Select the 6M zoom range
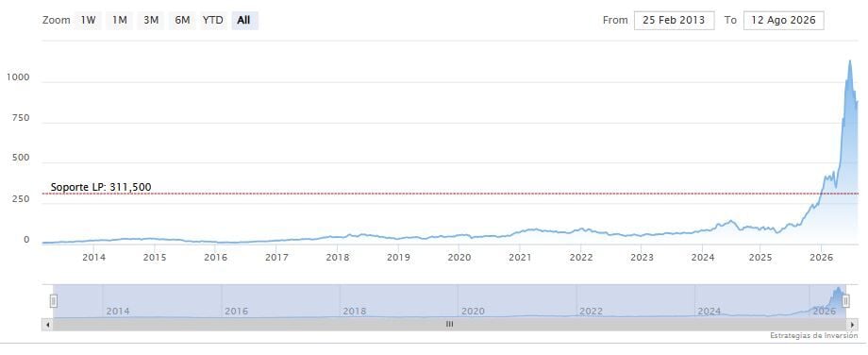The width and height of the screenshot is (868, 355). 182,21
